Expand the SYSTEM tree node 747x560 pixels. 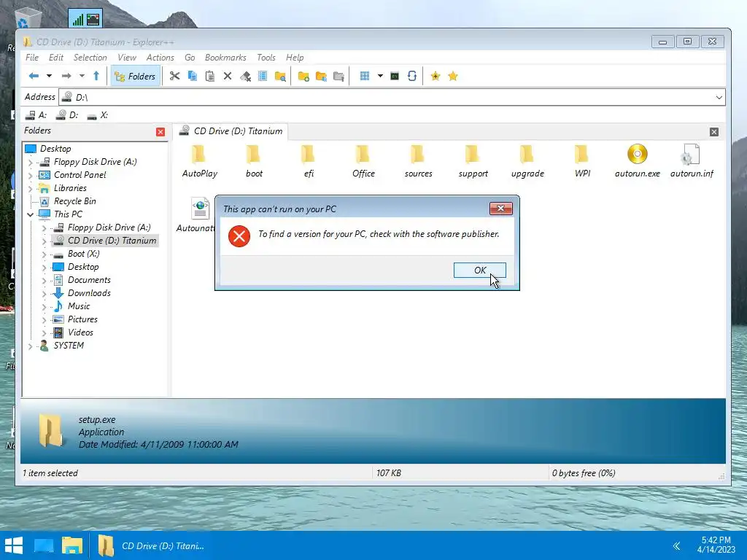click(31, 346)
